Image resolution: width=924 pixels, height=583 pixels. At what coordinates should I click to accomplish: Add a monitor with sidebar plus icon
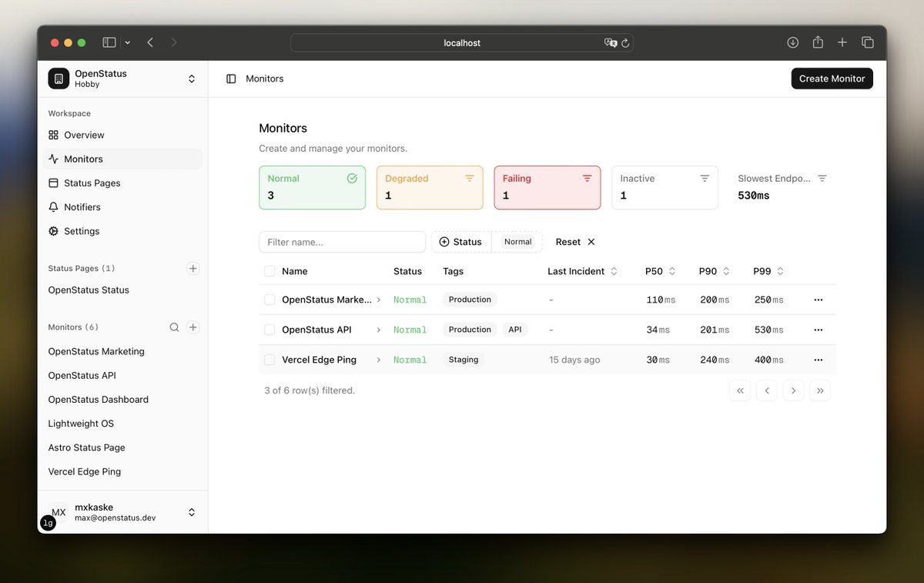(x=193, y=327)
